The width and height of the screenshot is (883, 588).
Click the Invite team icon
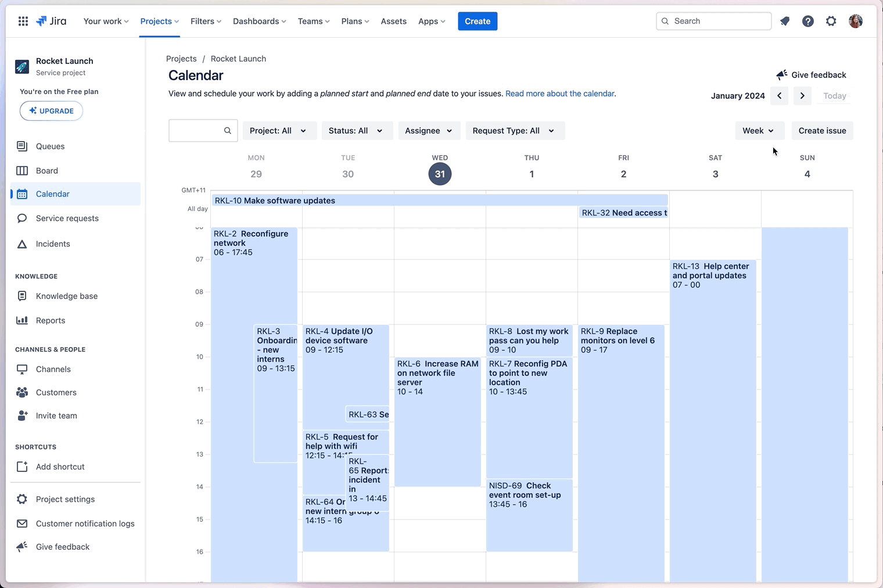pos(22,416)
